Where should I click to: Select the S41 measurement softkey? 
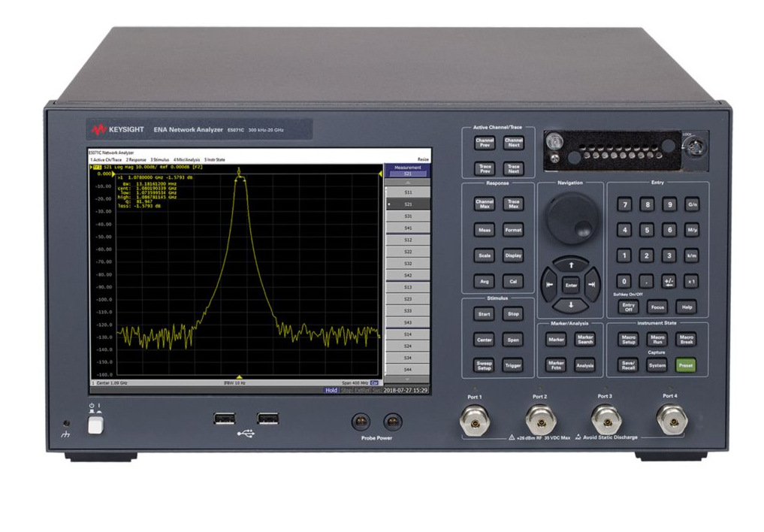[x=408, y=228]
